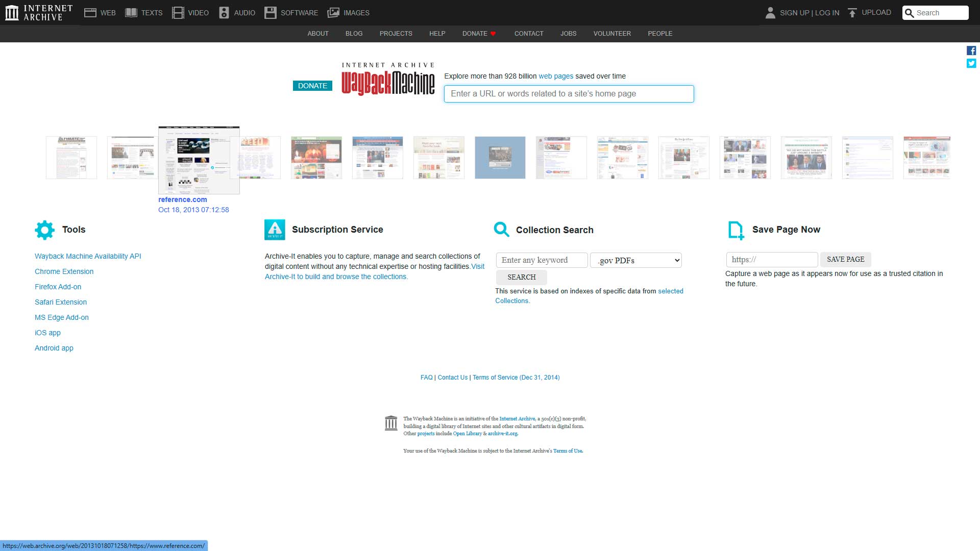This screenshot has height=551, width=980.
Task: Open the HELP menu item
Action: pyautogui.click(x=437, y=34)
